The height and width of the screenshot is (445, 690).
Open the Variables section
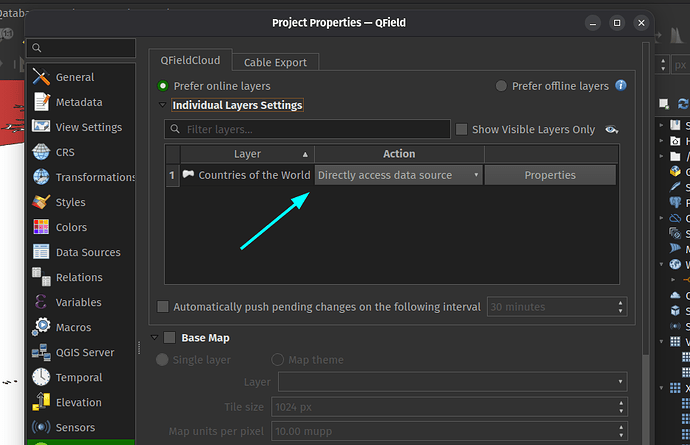click(x=78, y=302)
